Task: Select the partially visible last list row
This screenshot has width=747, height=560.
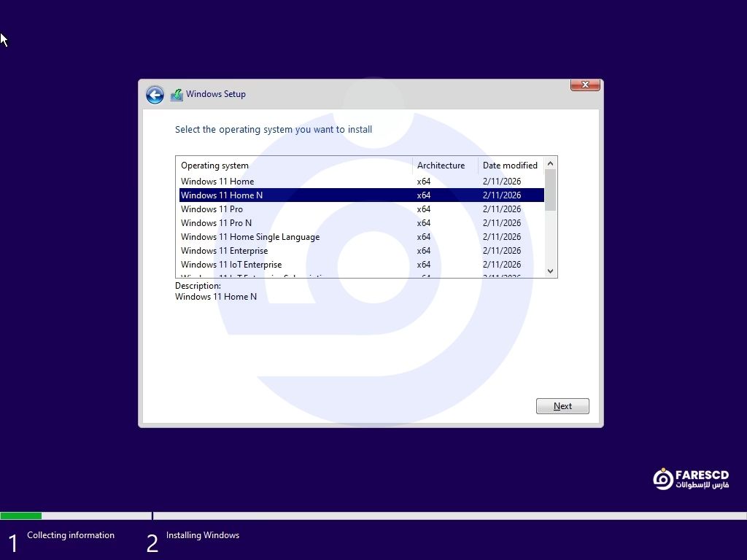Action: tap(255, 276)
